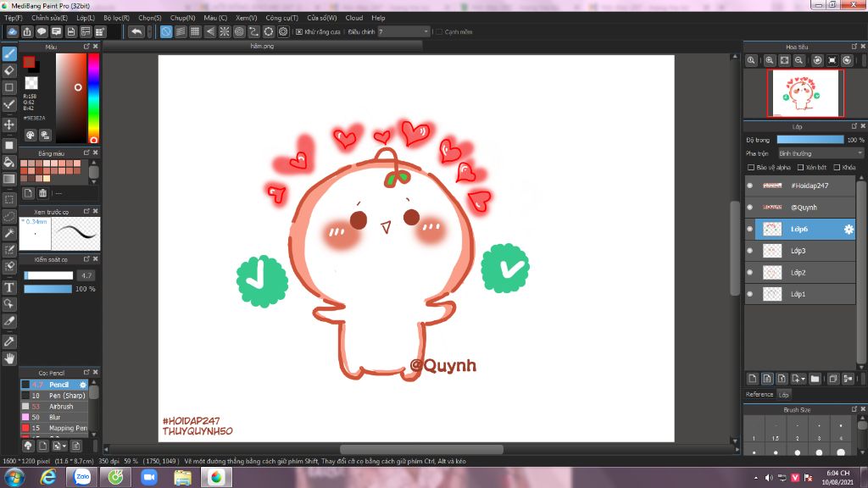The height and width of the screenshot is (488, 868).
Task: Open Tệp(F) menu
Action: click(14, 18)
